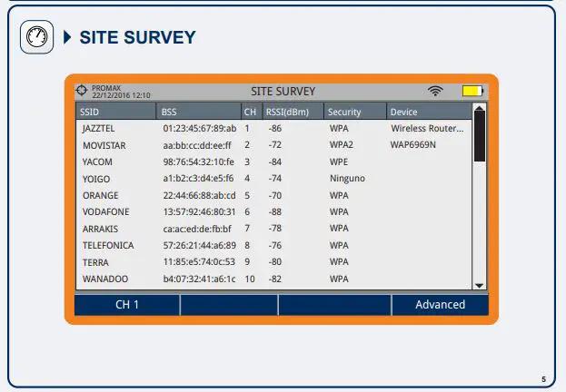Click RSSI value -82
The height and width of the screenshot is (392, 566).
click(x=274, y=279)
